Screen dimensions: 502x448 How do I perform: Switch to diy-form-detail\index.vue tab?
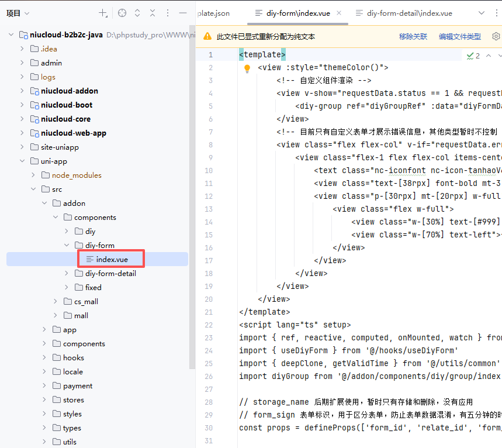tap(409, 13)
